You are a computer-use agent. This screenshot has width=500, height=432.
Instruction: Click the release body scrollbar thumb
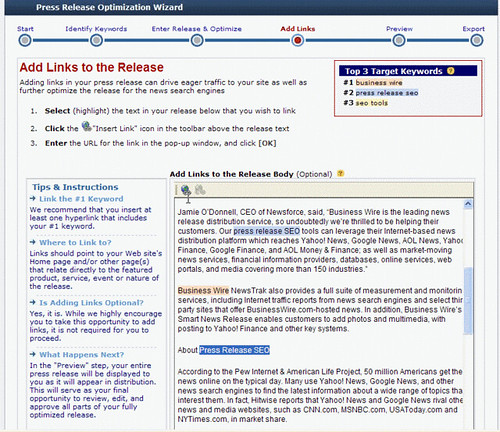pyautogui.click(x=468, y=300)
